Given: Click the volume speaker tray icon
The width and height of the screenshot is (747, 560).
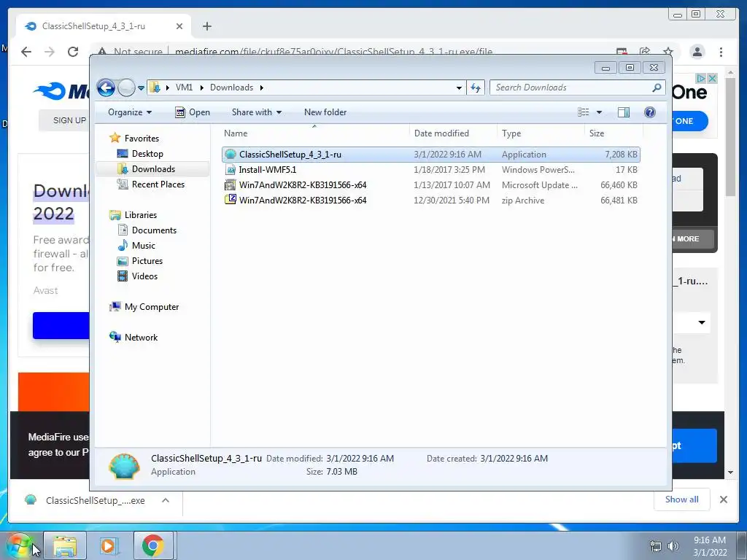Looking at the screenshot, I should click(673, 546).
